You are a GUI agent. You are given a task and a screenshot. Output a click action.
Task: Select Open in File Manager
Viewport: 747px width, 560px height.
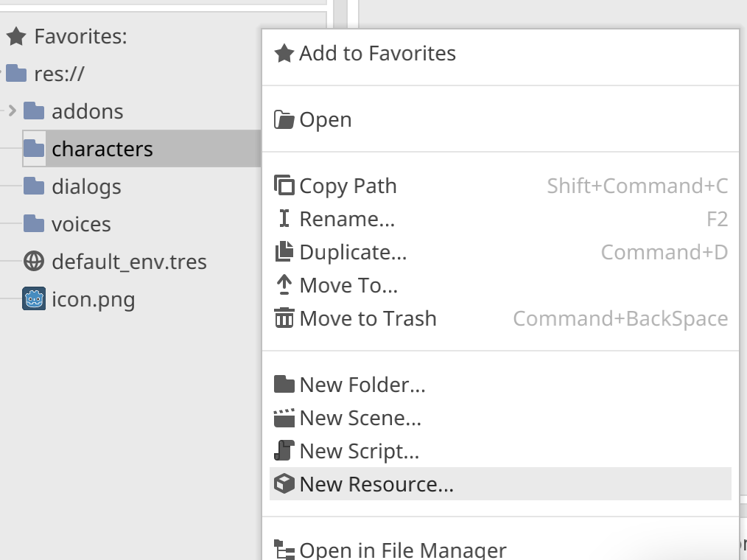[402, 550]
